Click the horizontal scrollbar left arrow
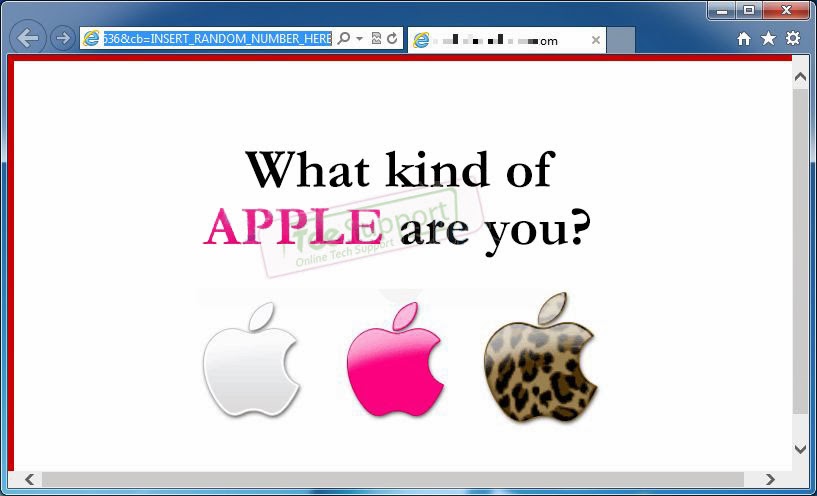The width and height of the screenshot is (817, 496). (x=30, y=479)
